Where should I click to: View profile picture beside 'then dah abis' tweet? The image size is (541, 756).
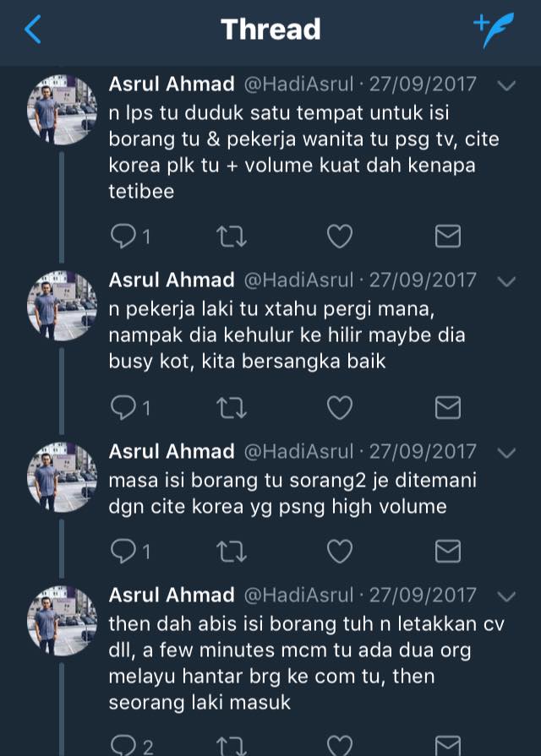pyautogui.click(x=62, y=621)
